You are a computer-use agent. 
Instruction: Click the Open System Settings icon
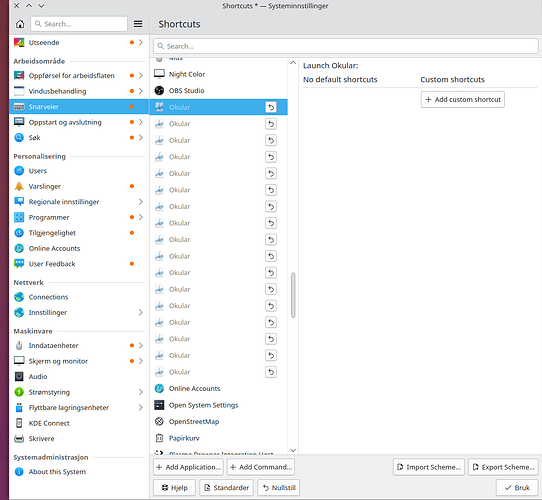coord(159,405)
